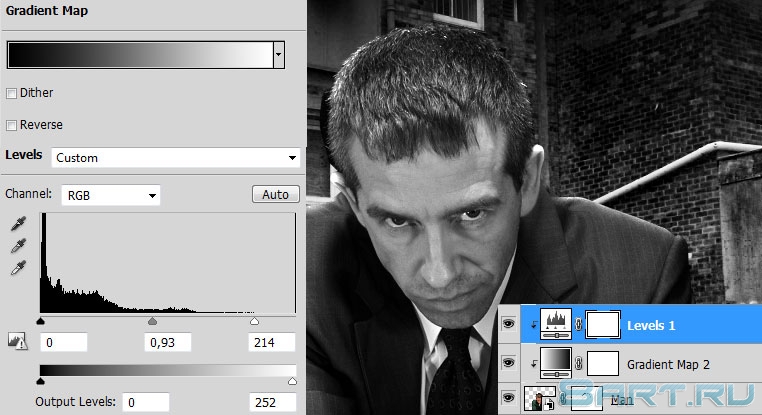Click the Output Levels field showing 252
Screen dimensions: 762x415
click(x=273, y=402)
